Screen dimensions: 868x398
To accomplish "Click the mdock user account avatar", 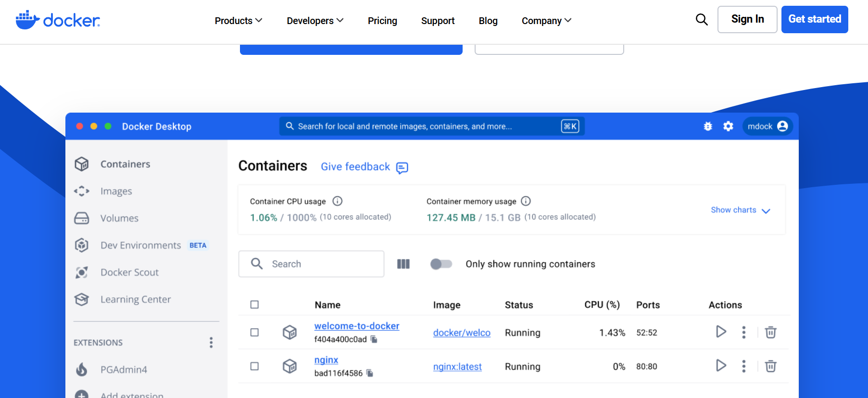I will tap(782, 126).
